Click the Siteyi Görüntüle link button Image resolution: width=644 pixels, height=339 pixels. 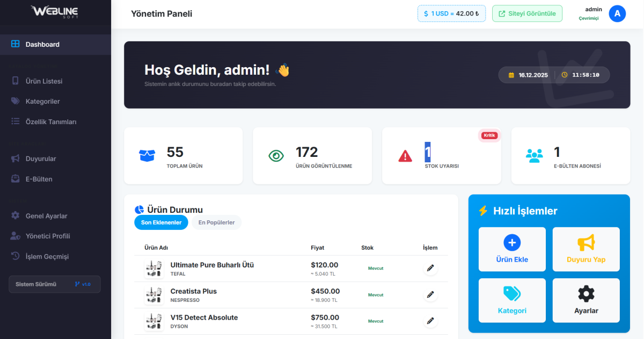click(527, 13)
